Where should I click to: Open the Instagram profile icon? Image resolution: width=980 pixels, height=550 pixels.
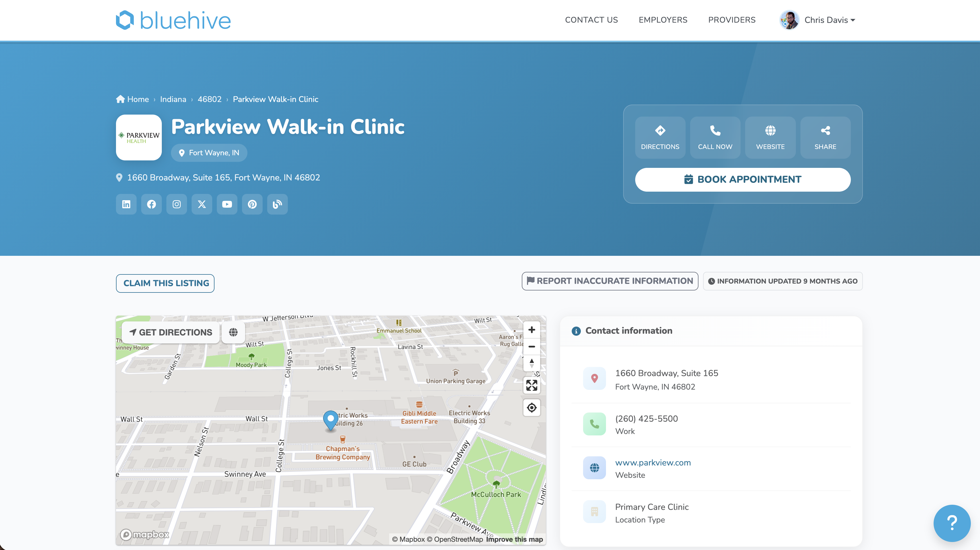(176, 205)
